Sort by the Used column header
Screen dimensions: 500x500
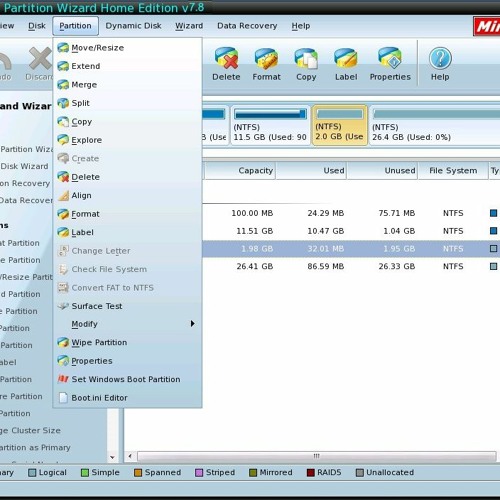coord(311,171)
